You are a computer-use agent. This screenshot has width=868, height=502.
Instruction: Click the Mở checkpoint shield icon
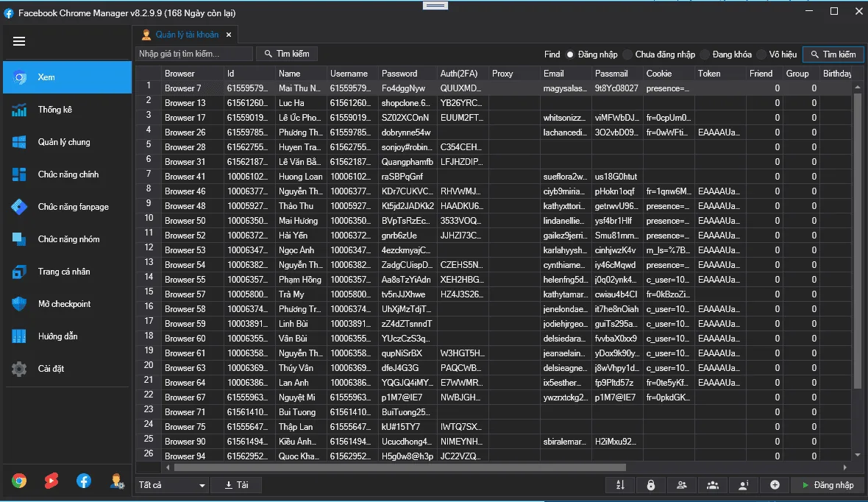click(19, 304)
